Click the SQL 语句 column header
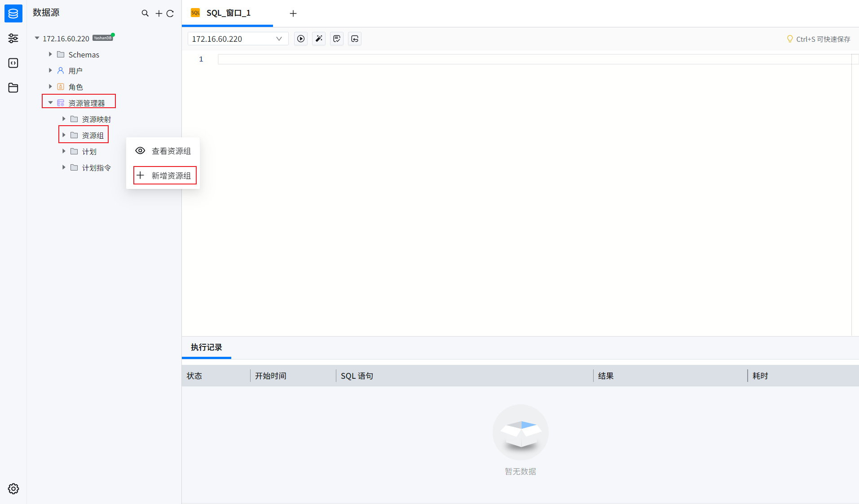 [x=464, y=376]
